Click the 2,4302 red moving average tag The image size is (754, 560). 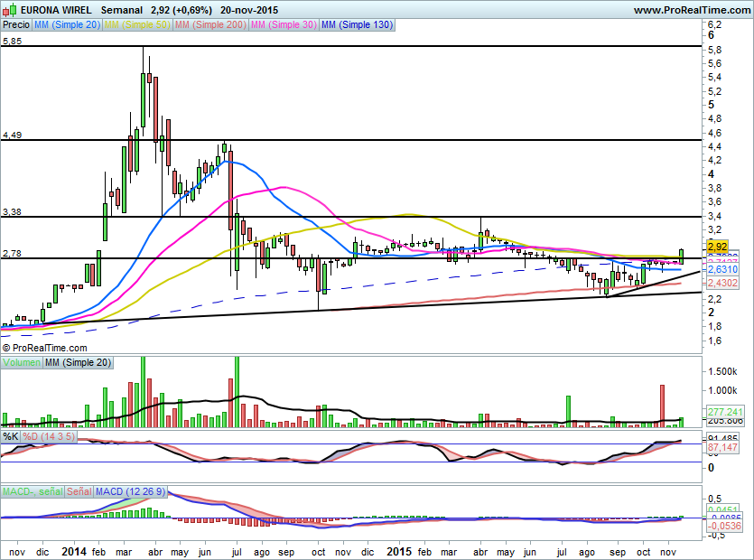722,283
